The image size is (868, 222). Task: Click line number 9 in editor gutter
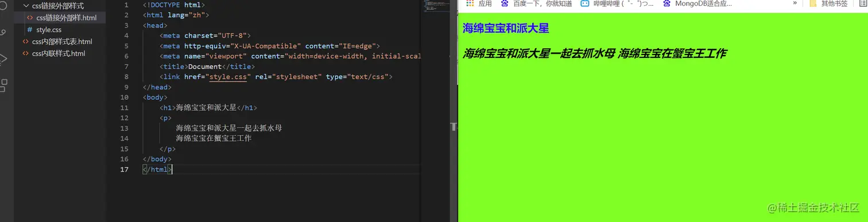coord(126,87)
